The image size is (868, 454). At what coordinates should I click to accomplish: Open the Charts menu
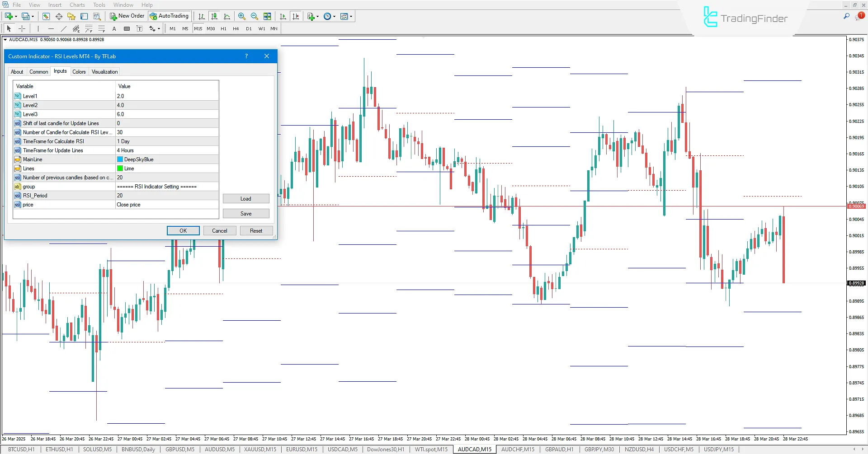[77, 5]
